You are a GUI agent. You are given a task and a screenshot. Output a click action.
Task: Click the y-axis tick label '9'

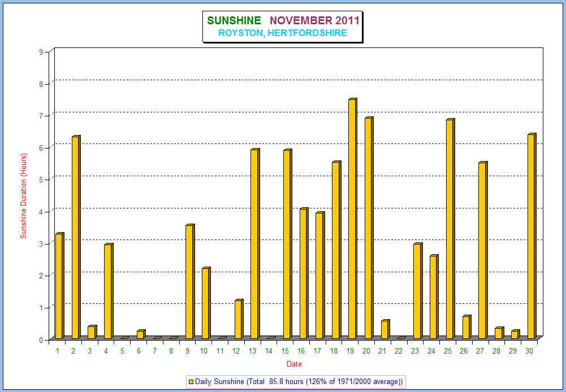coord(41,52)
